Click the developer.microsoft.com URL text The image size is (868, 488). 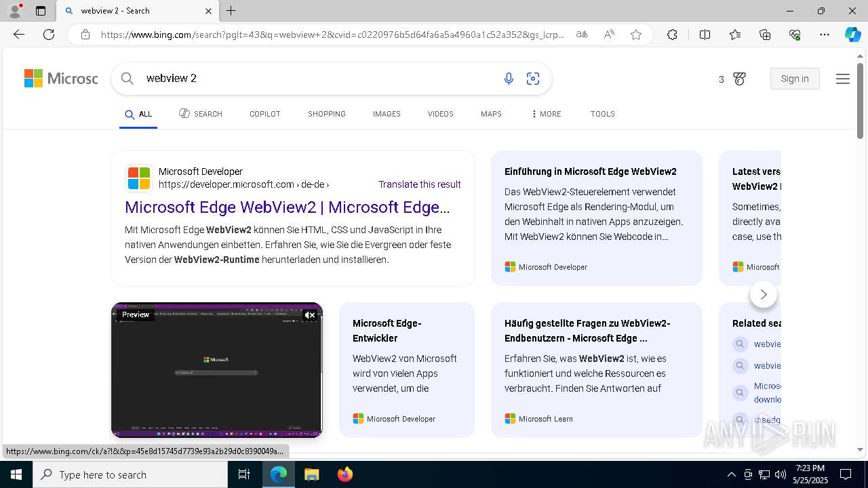click(x=244, y=184)
